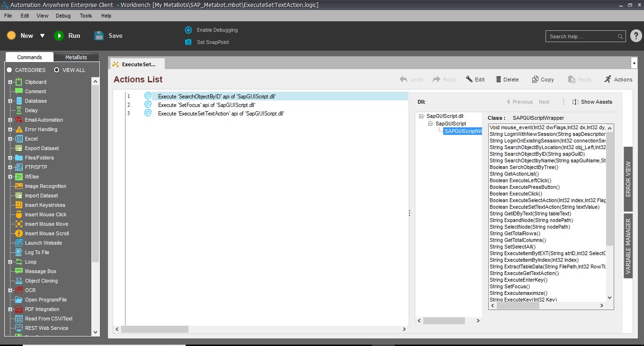The width and height of the screenshot is (644, 346).
Task: Click the help question mark icon
Action: 636,36
